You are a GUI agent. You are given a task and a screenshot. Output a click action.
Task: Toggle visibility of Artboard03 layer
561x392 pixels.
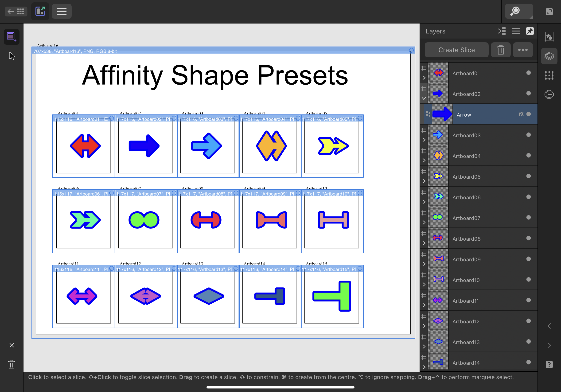click(528, 135)
